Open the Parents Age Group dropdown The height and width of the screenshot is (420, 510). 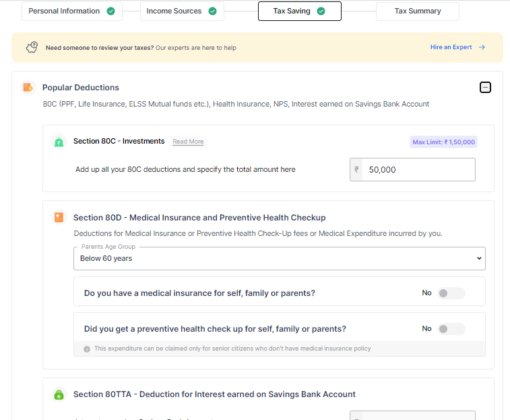(279, 258)
